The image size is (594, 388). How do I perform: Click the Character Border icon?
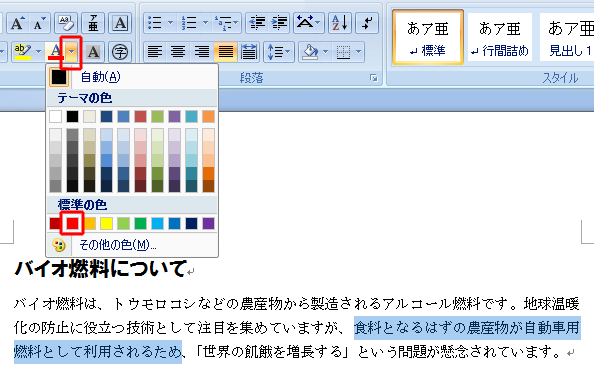[x=120, y=23]
